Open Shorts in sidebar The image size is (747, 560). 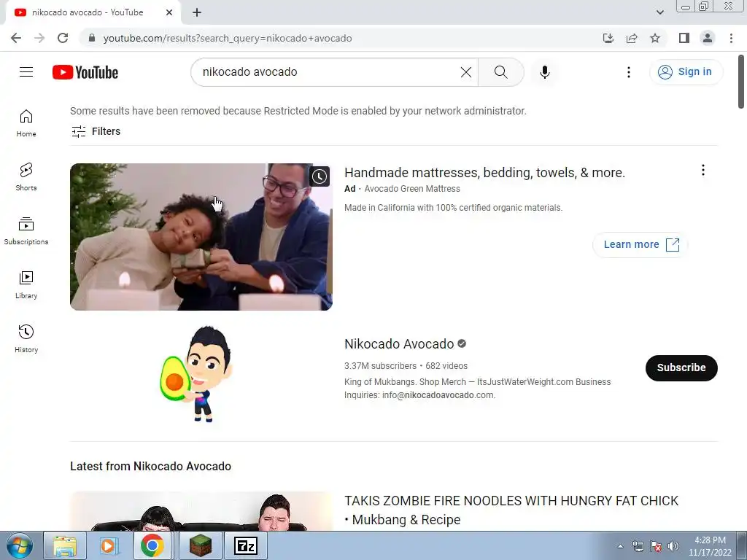click(26, 177)
